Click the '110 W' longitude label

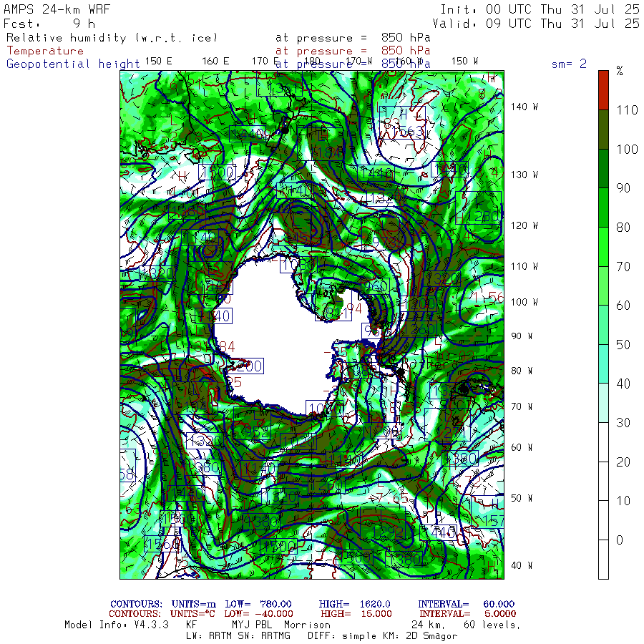[525, 266]
